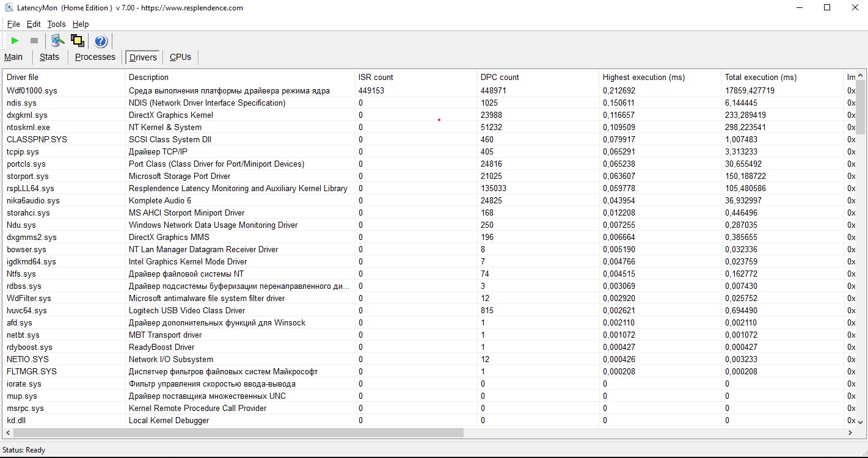This screenshot has height=458, width=868.
Task: Select the CLASSPNP.SYS driver row
Action: click(x=429, y=139)
